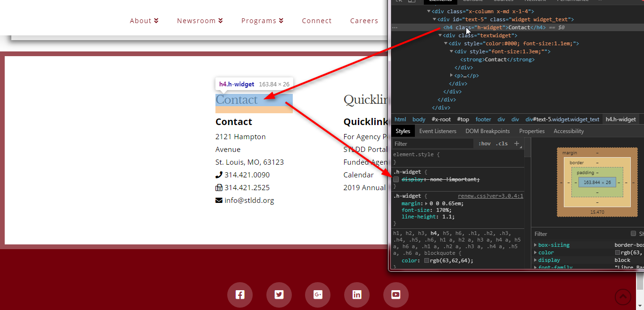Screen dimensions: 644x310
Task: Expand the computed display property row
Action: tap(536, 260)
